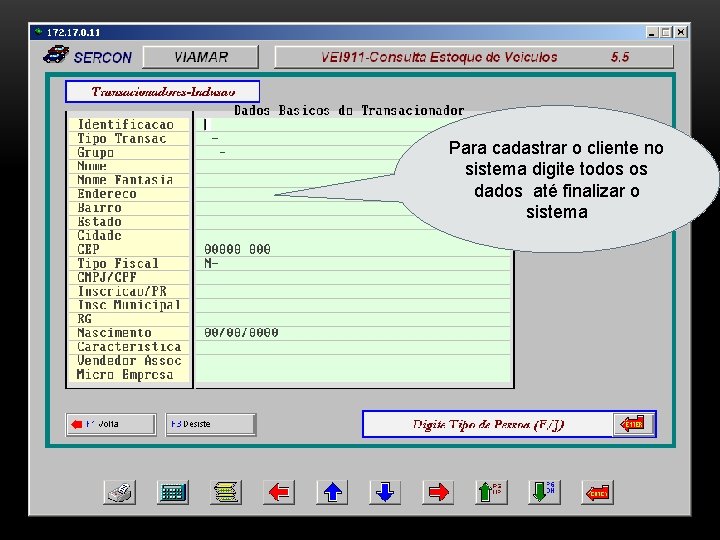Click the Endereco input field
Viewport: 720px width, 540px height.
[354, 194]
